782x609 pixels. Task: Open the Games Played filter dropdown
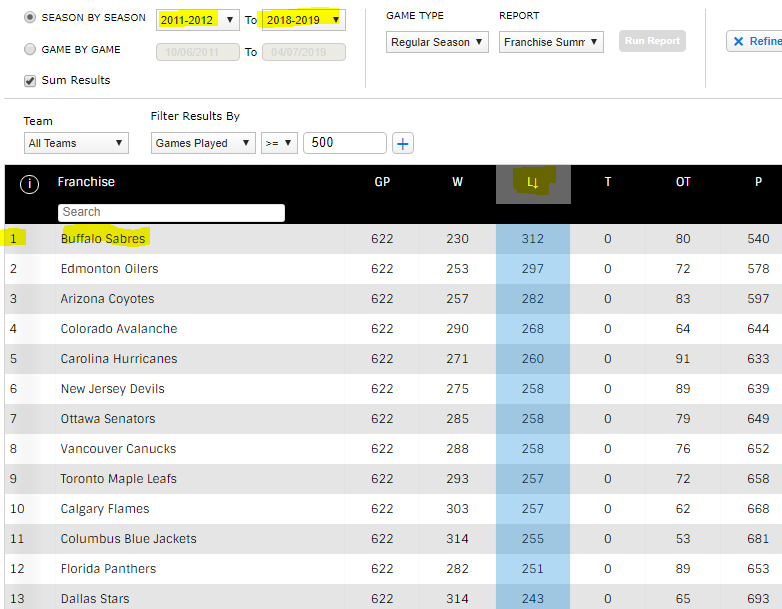(203, 143)
